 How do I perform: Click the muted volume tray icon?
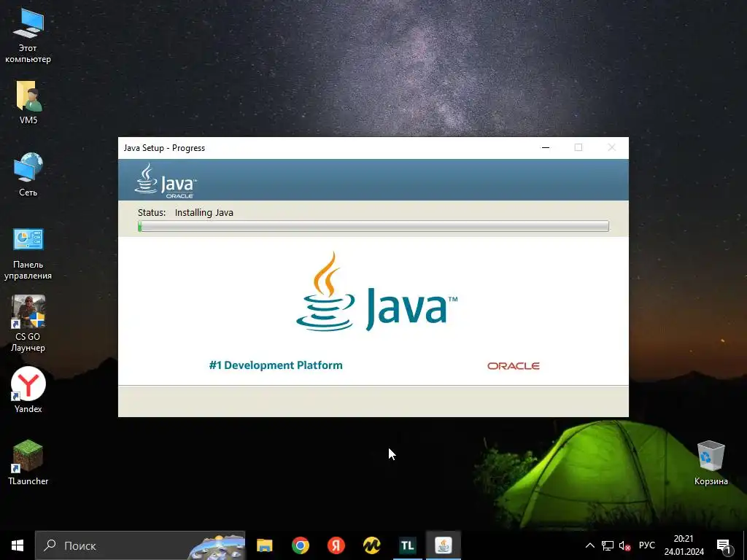point(624,545)
